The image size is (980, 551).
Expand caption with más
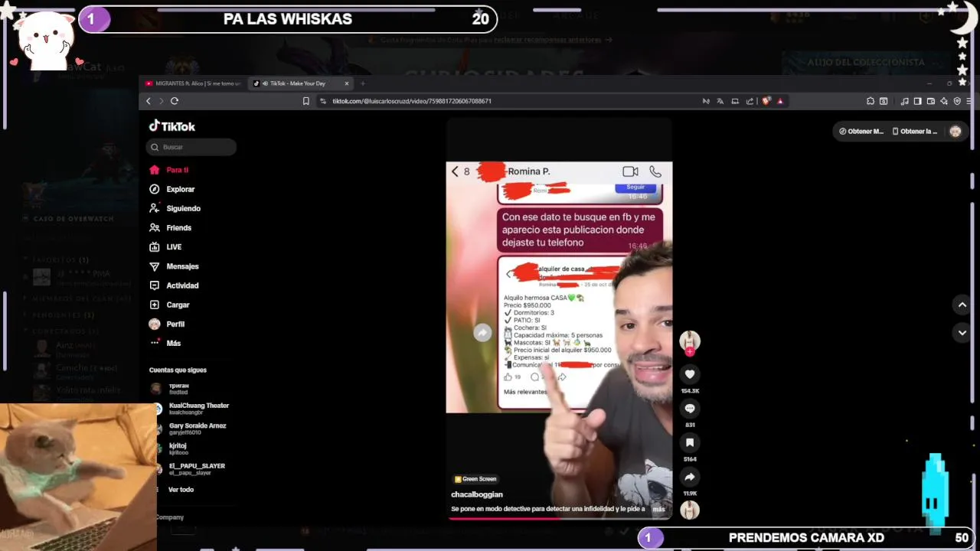[x=658, y=509]
